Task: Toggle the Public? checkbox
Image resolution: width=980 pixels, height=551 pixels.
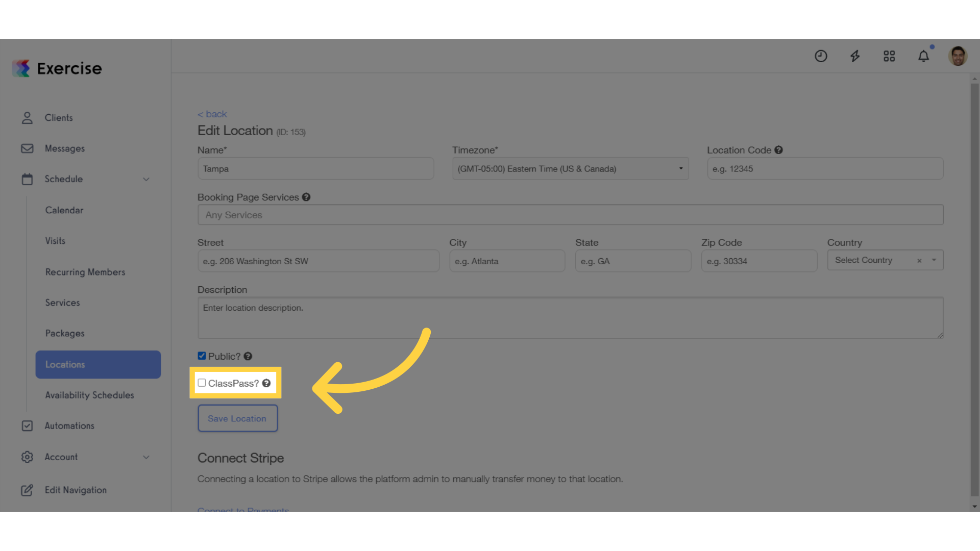Action: point(201,355)
